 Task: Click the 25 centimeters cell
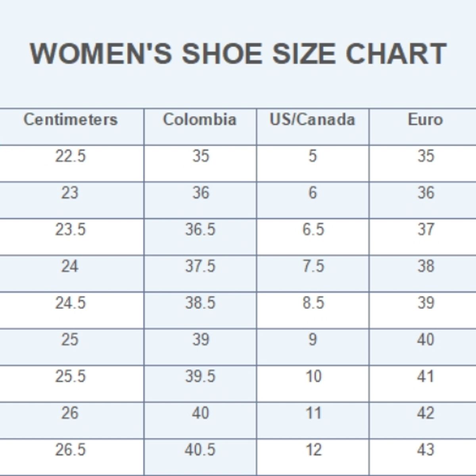[70, 340]
